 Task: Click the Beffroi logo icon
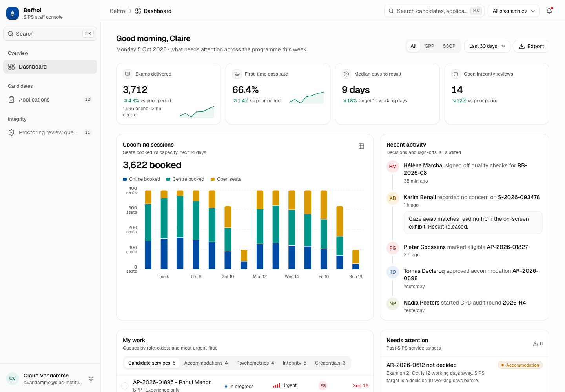tap(13, 13)
